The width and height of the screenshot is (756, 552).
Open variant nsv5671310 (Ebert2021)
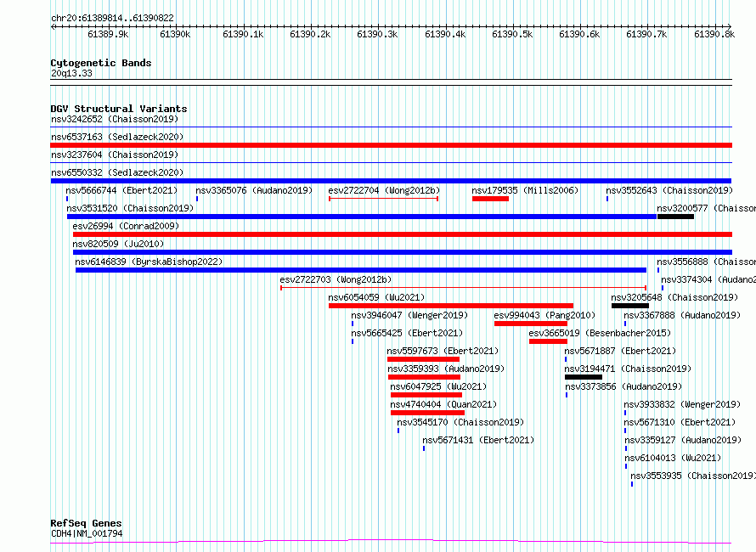680,422
